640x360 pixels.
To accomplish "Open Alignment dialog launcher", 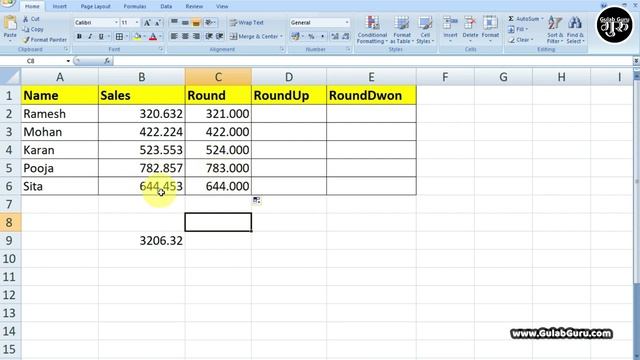I will pos(282,49).
